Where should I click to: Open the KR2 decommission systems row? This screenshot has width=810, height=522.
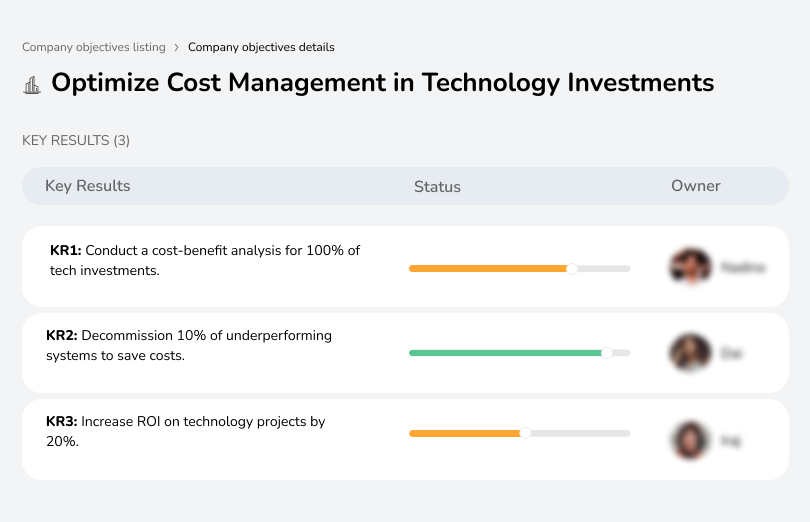tap(405, 353)
